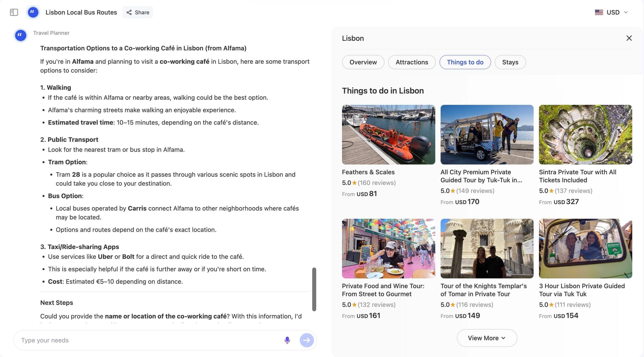Click the Type your needs input
Image resolution: width=644 pixels, height=357 pixels.
coord(148,340)
